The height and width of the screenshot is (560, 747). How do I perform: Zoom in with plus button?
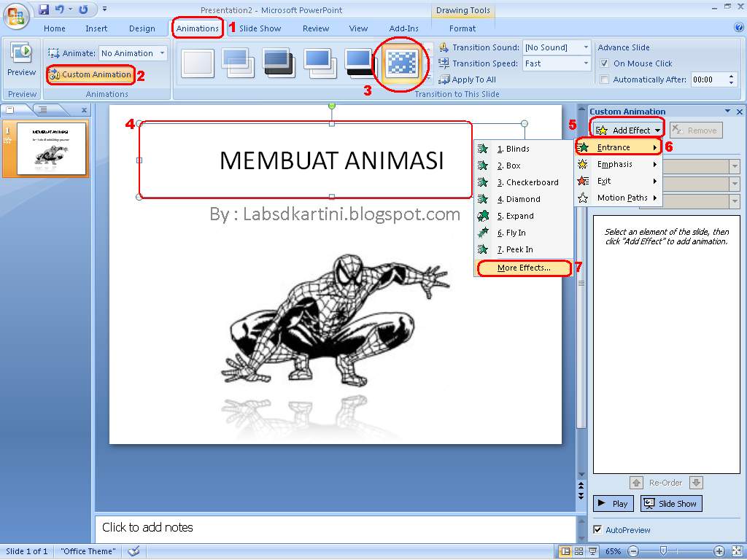point(719,551)
